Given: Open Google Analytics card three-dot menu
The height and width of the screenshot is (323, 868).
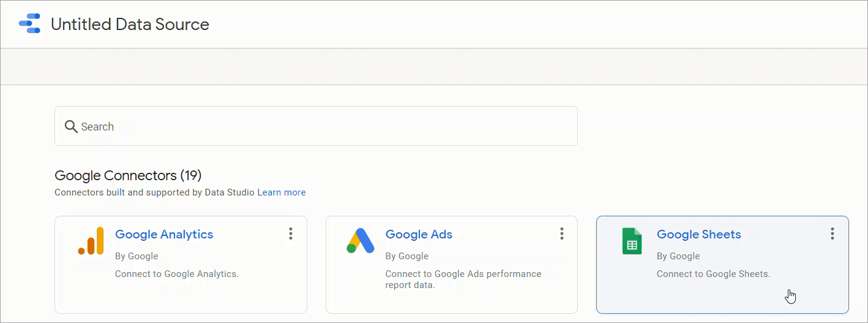Looking at the screenshot, I should click(291, 234).
